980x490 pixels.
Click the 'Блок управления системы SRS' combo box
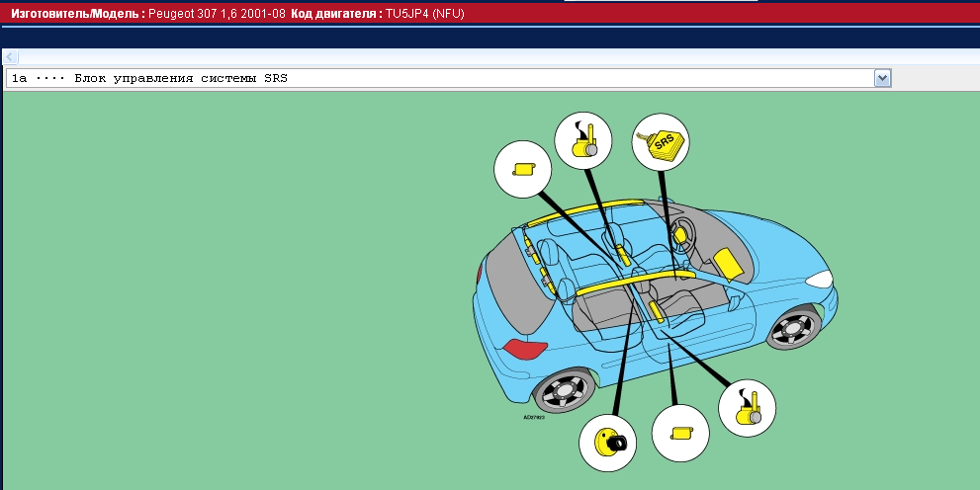pos(448,79)
